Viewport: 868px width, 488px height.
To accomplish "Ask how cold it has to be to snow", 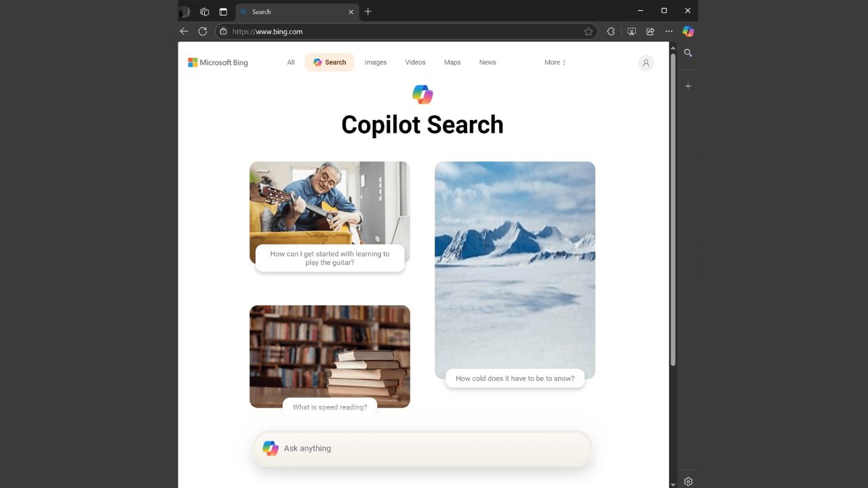I will pyautogui.click(x=515, y=378).
